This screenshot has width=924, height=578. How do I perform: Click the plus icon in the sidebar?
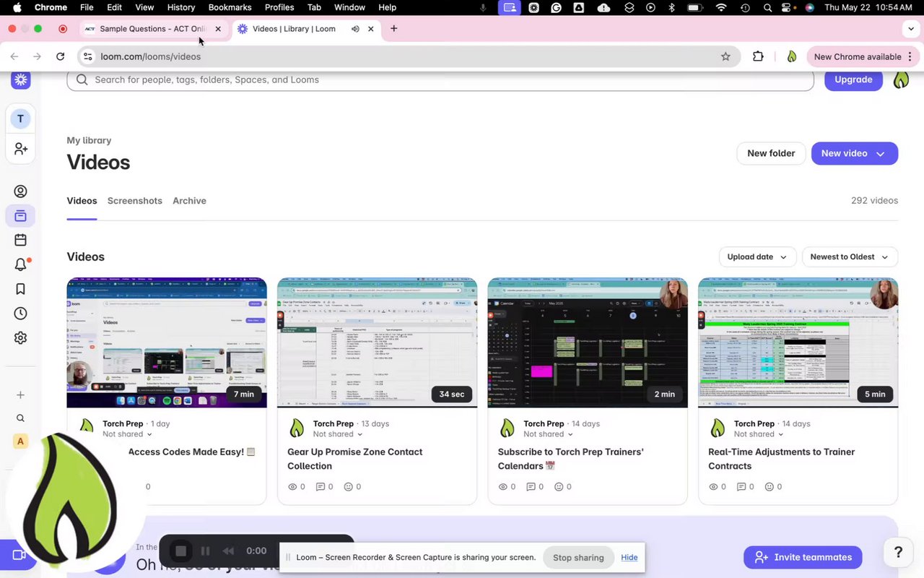point(20,394)
